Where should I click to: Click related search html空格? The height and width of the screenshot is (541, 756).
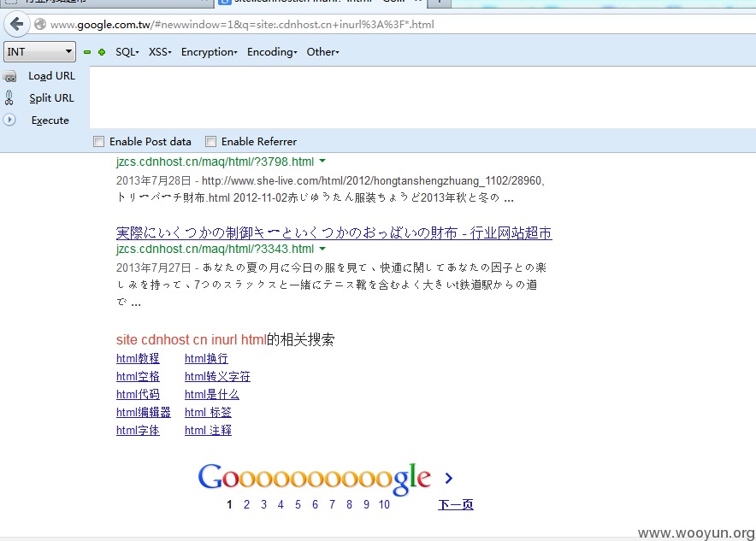(x=138, y=376)
